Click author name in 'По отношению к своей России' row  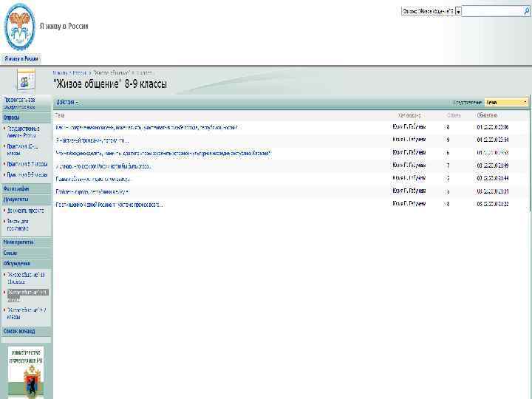click(409, 204)
